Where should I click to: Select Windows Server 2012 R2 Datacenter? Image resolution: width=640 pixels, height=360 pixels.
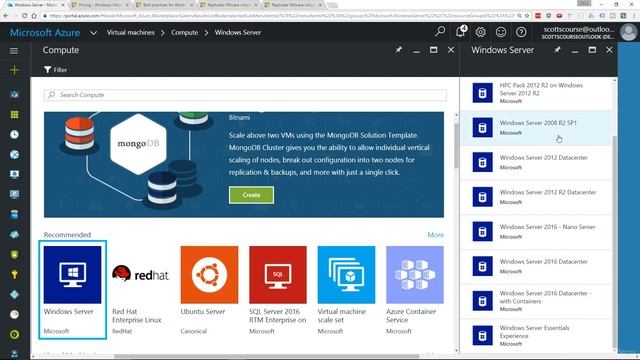(536, 197)
